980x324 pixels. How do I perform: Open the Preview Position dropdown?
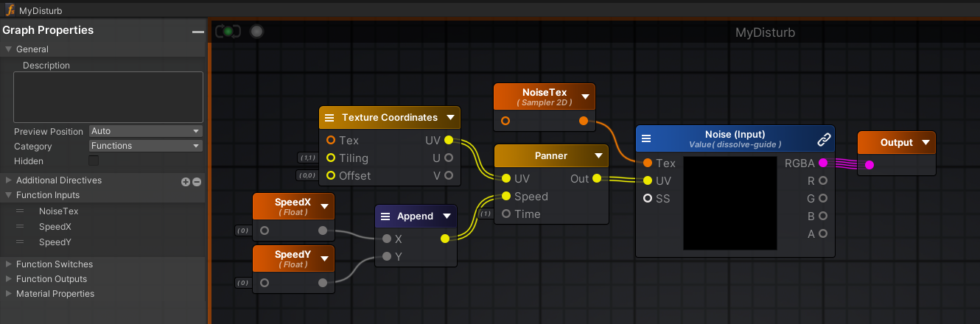[x=145, y=131]
